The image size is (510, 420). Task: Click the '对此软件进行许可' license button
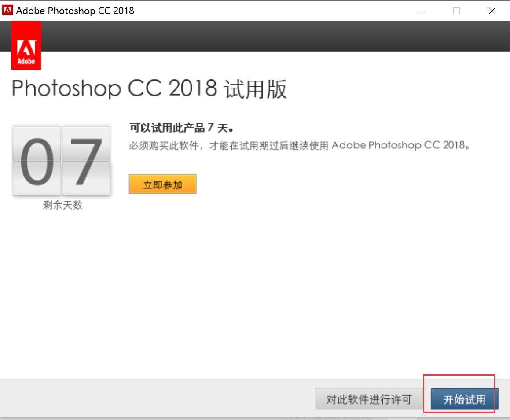point(369,399)
